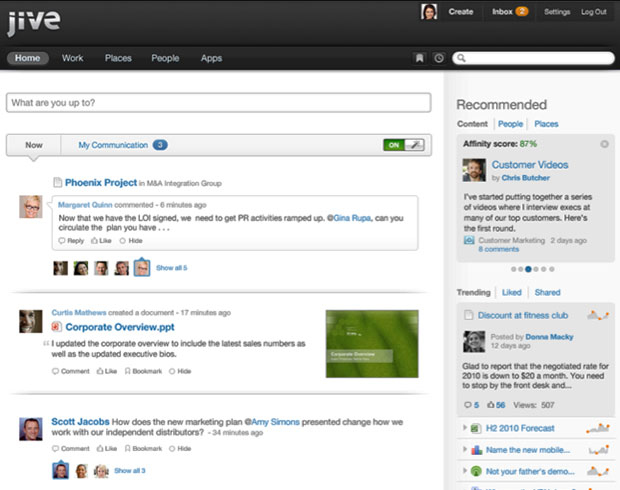The width and height of the screenshot is (620, 490).
Task: Click the bookmarks icon in navigation bar
Action: [420, 59]
